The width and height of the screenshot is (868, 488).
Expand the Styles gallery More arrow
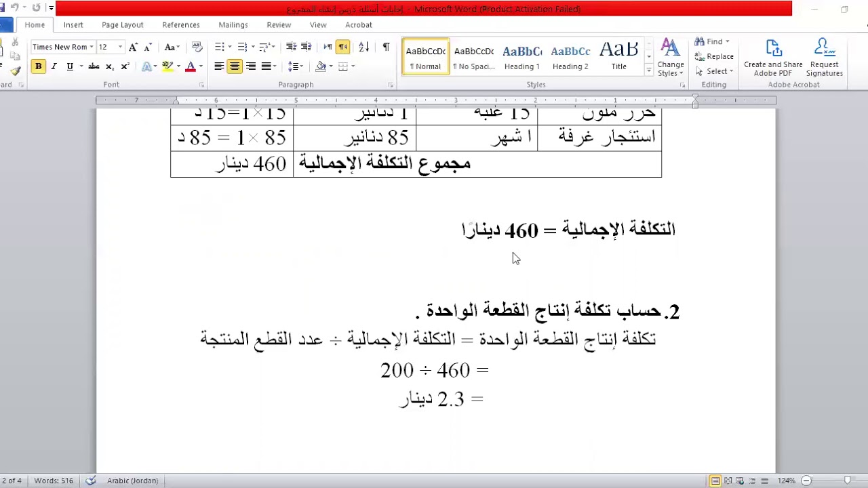(x=649, y=69)
